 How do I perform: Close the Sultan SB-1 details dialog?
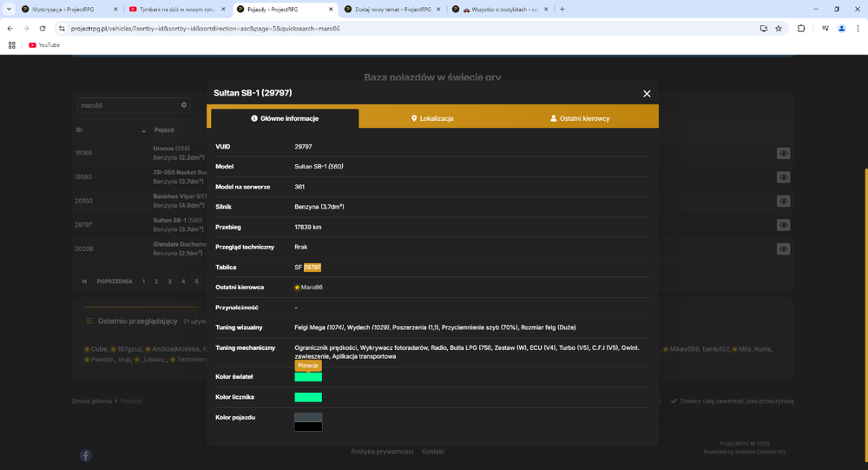point(647,94)
